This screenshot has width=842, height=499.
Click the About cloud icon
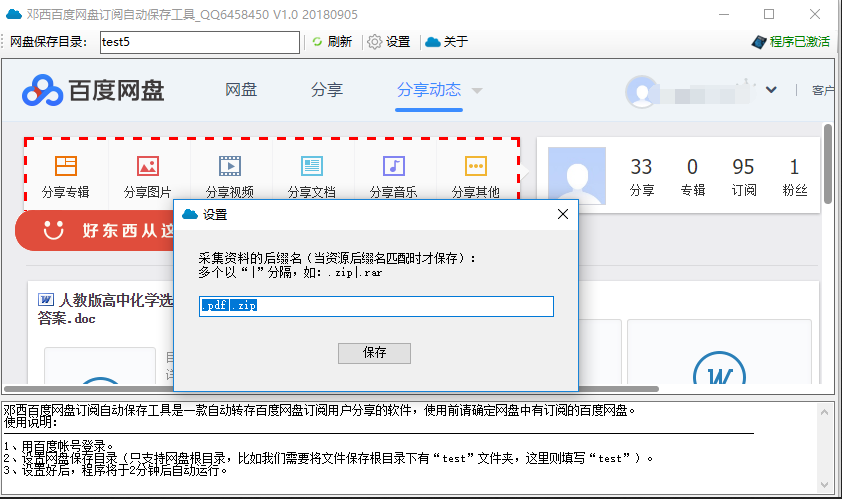click(433, 42)
